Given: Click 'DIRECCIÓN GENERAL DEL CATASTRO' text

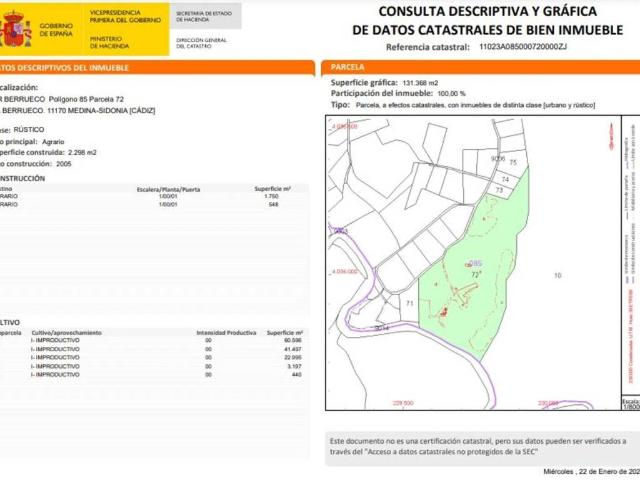Looking at the screenshot, I should pyautogui.click(x=201, y=43).
